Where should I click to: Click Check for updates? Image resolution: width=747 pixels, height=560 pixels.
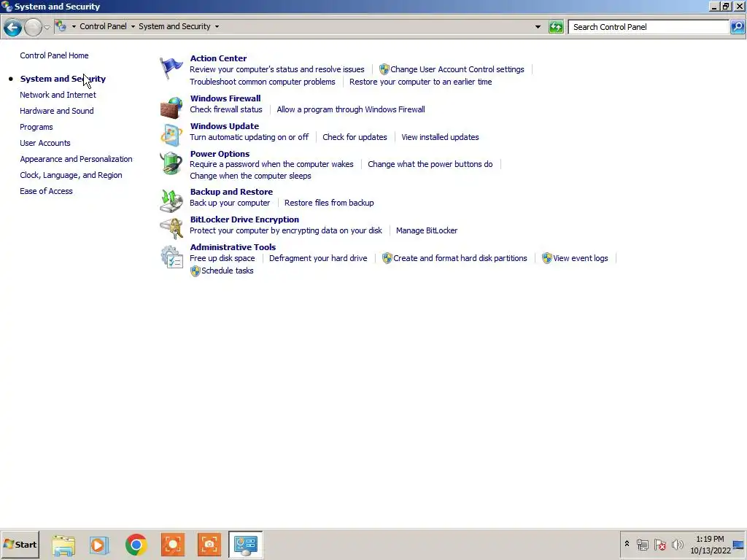point(355,137)
